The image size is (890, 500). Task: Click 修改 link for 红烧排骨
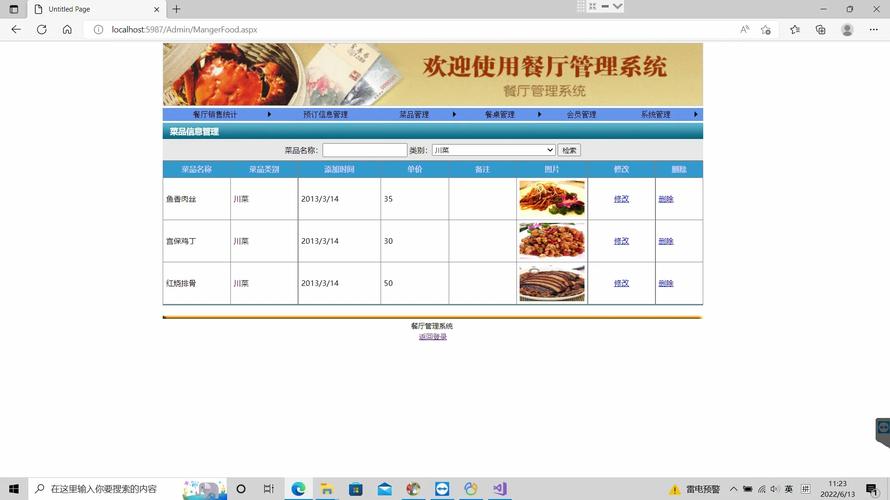(622, 283)
